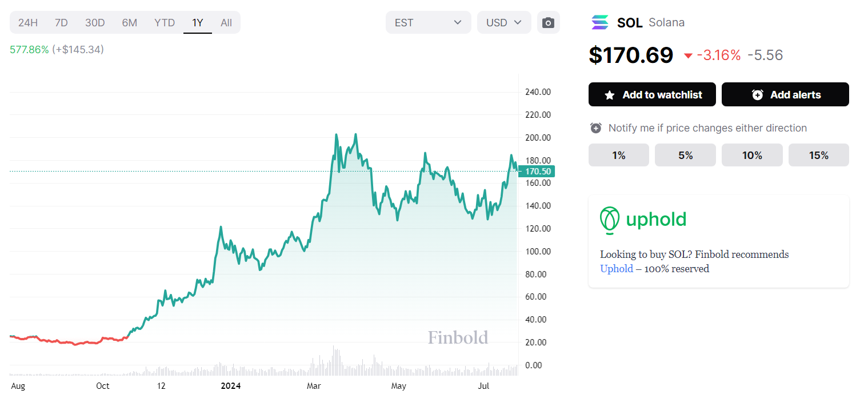Set price alert to 5% change
This screenshot has width=868, height=402.
tap(685, 155)
